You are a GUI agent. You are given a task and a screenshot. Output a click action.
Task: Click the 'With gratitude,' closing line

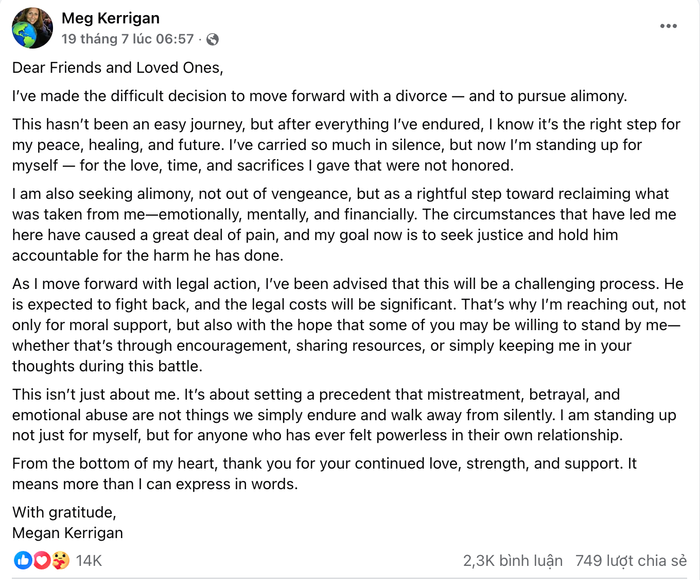[64, 512]
